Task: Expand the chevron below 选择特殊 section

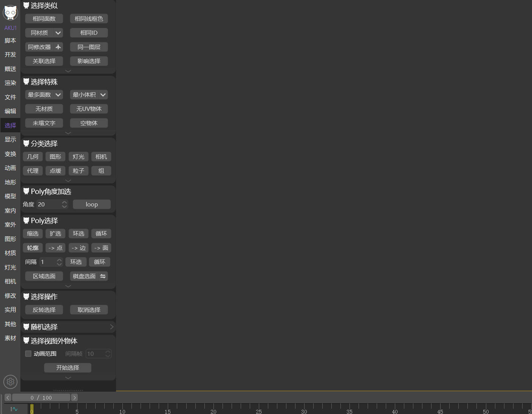Action: [x=68, y=133]
